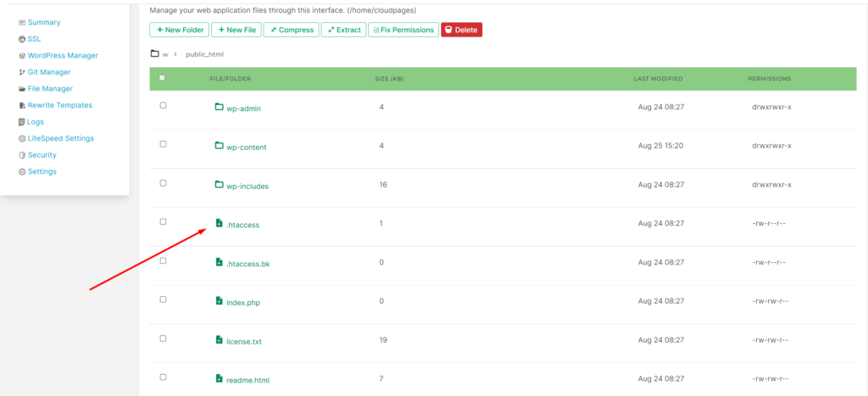Toggle the select-all checkbox in table header
Viewport: 868px width, 396px height.
(162, 78)
